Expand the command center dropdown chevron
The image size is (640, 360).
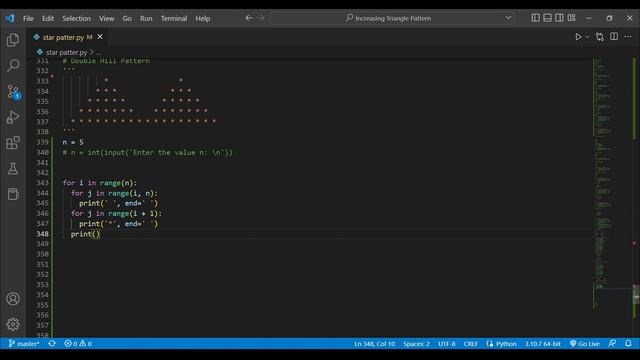click(508, 18)
